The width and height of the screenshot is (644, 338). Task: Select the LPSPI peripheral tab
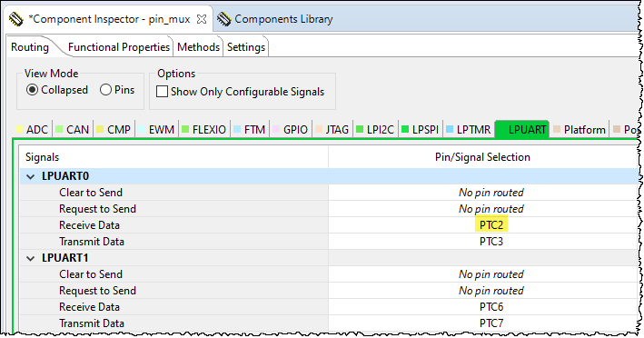[x=420, y=130]
